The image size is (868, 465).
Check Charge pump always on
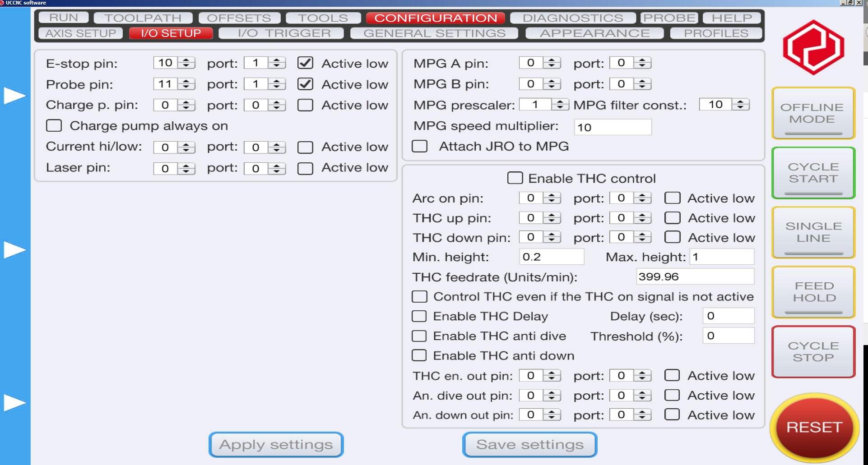point(54,126)
